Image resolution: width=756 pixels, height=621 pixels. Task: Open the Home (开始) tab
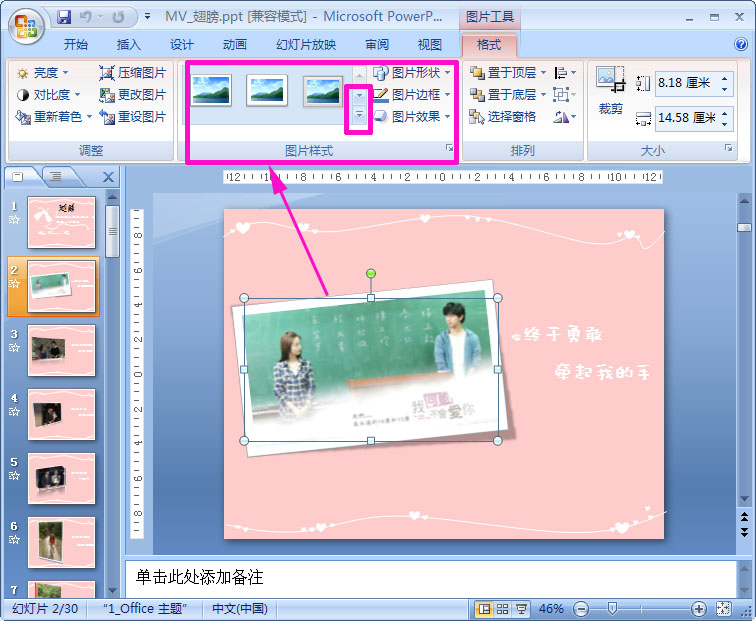pos(76,44)
